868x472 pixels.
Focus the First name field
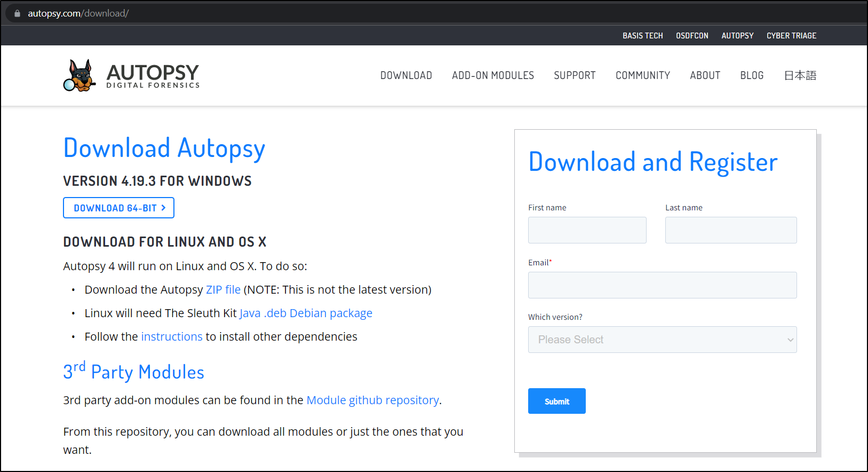(587, 230)
